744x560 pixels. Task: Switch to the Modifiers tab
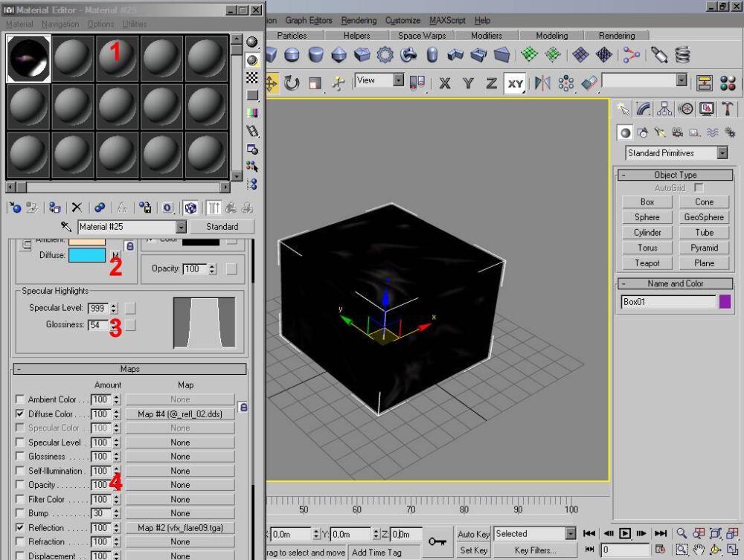(487, 36)
